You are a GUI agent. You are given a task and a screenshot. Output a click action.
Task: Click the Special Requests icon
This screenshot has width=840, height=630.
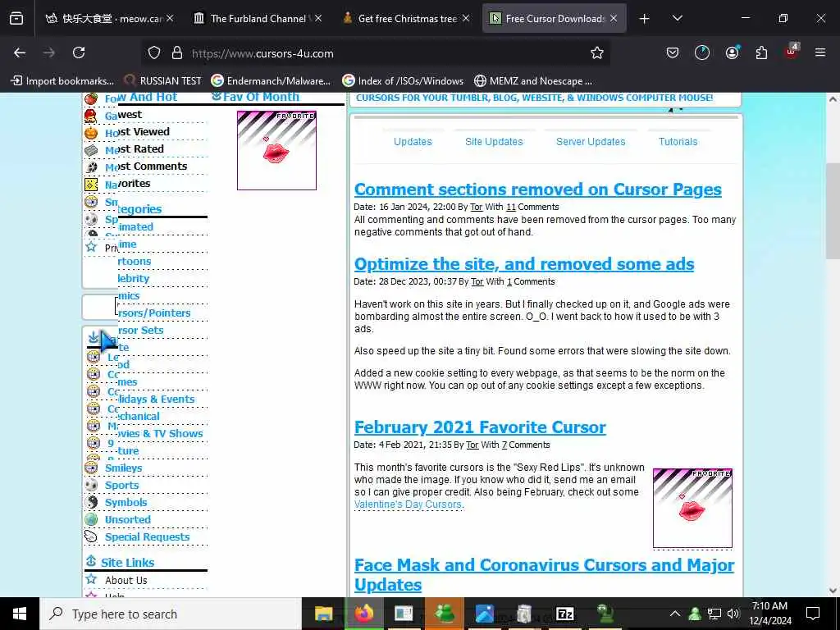tap(92, 536)
